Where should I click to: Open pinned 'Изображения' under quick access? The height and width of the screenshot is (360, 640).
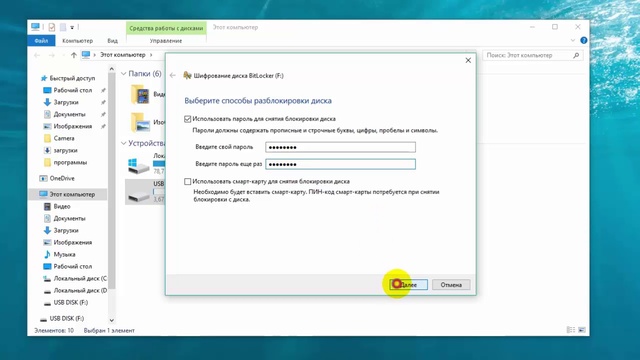(x=73, y=126)
